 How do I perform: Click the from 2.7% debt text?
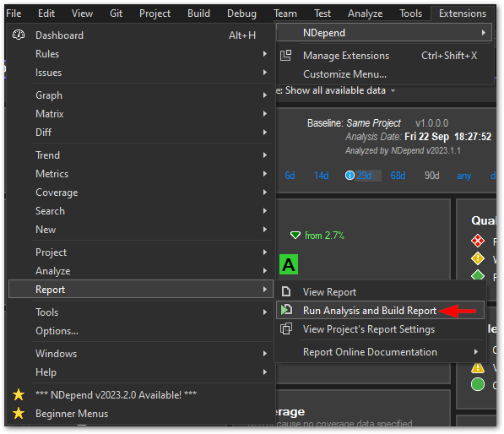click(x=324, y=236)
